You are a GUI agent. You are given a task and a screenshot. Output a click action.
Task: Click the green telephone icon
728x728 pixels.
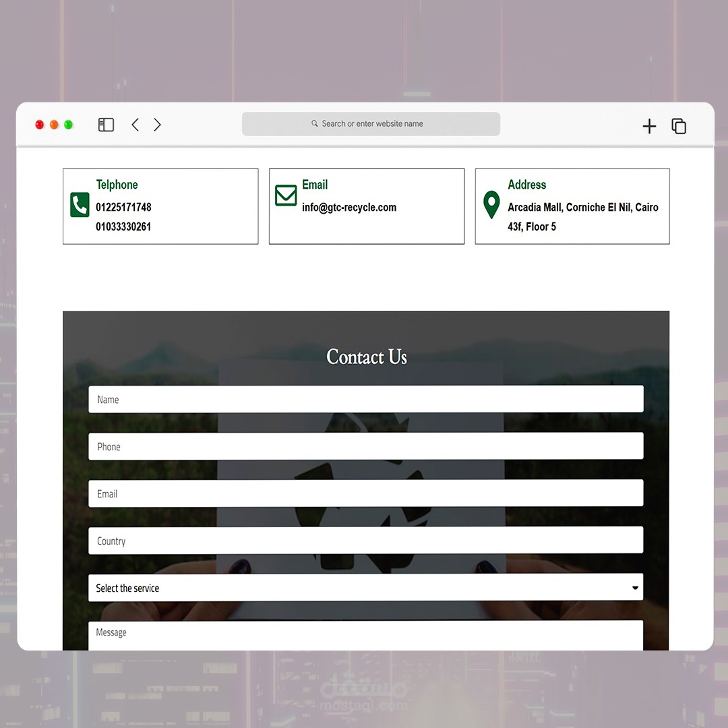click(80, 204)
